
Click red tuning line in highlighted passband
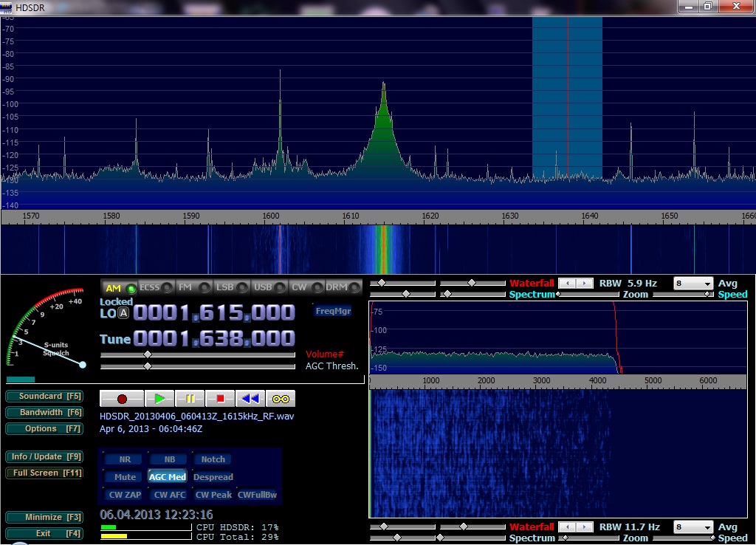tap(568, 97)
